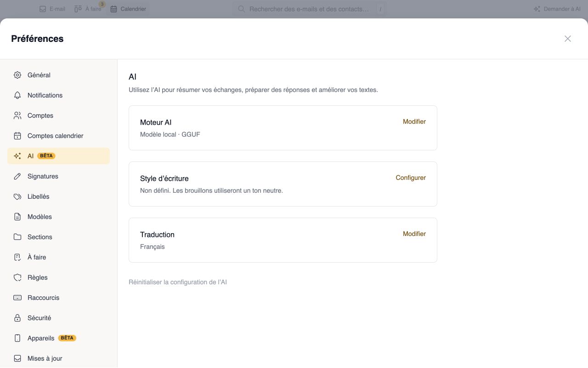This screenshot has width=588, height=368.
Task: Switch to the E-mail tab
Action: 52,9
